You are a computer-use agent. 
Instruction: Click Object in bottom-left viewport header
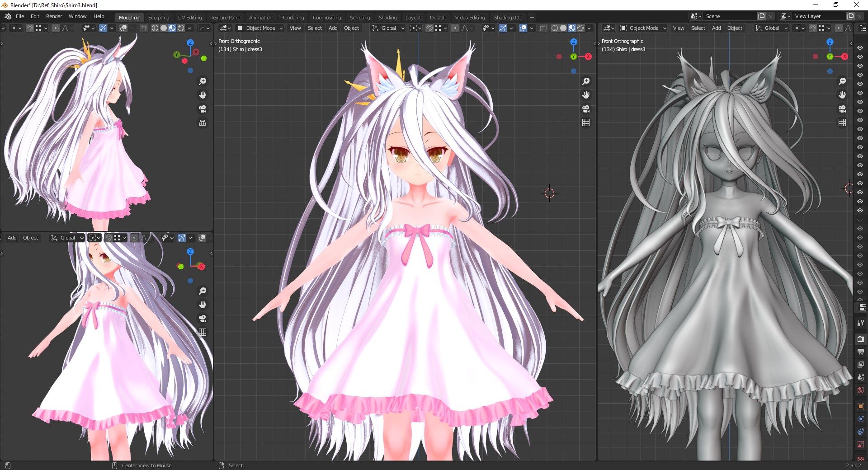[30, 238]
